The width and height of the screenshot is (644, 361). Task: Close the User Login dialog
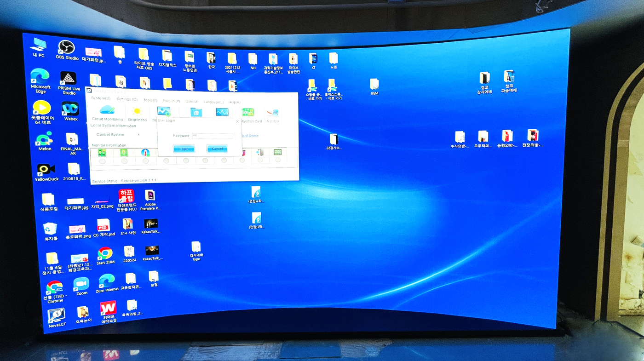tap(237, 121)
